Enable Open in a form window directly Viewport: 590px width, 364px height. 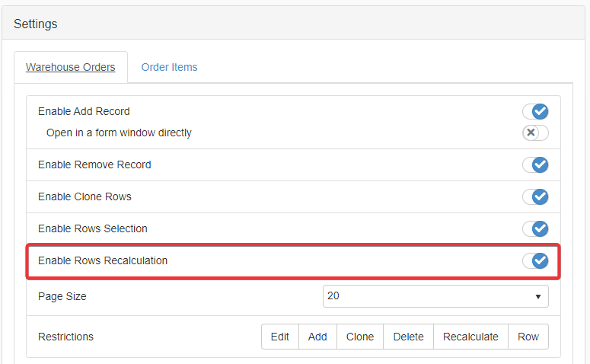pyautogui.click(x=535, y=133)
